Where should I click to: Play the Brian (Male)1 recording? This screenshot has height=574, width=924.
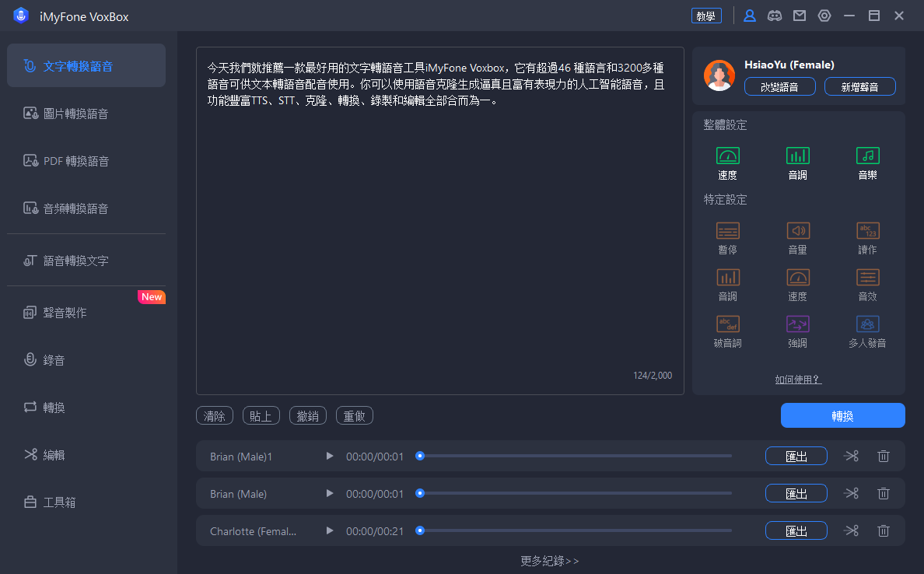click(x=330, y=456)
